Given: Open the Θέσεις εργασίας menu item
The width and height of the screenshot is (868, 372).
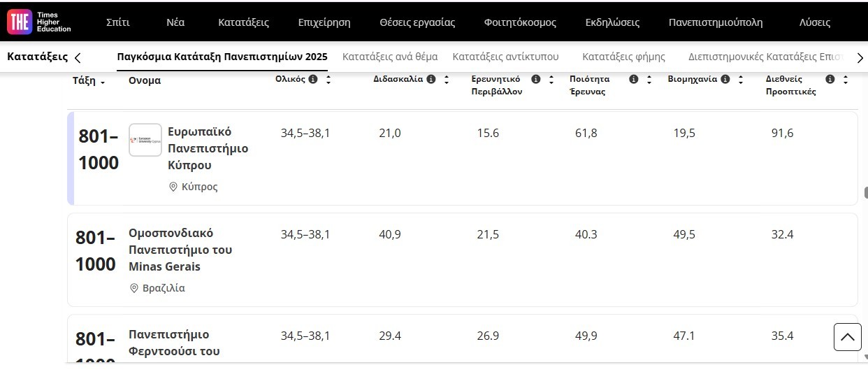Looking at the screenshot, I should point(417,22).
